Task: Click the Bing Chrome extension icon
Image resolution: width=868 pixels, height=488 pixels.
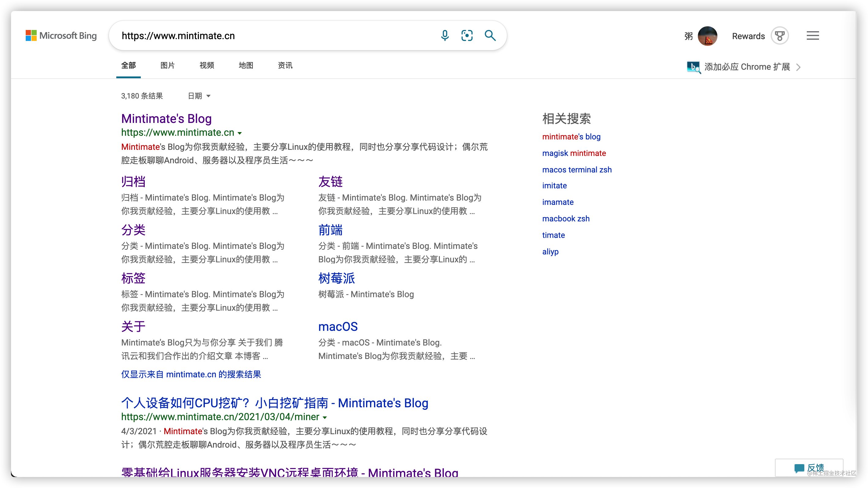Action: tap(694, 67)
